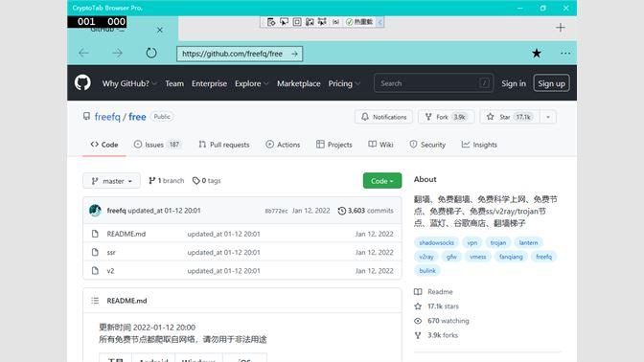The width and height of the screenshot is (644, 362).
Task: Open the Enterprise nav item
Action: click(209, 83)
